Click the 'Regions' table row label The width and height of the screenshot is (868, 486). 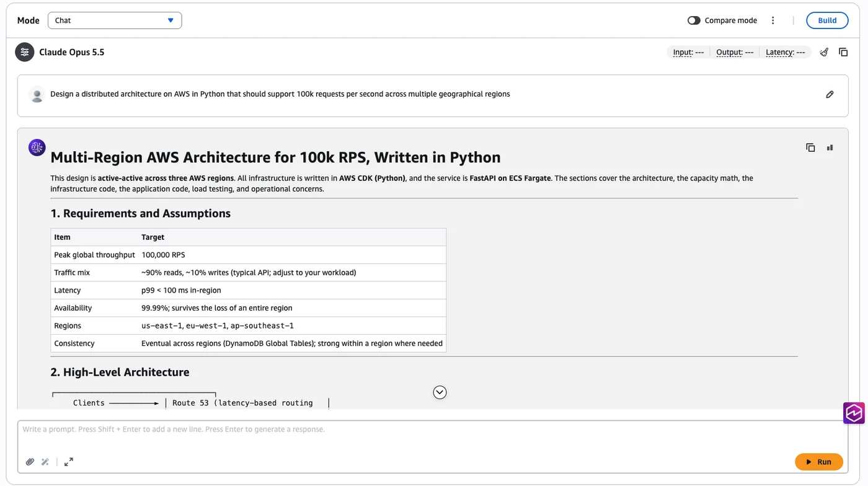68,325
